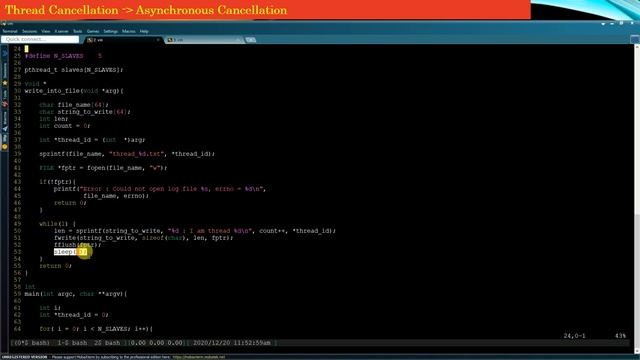Image resolution: width=640 pixels, height=360 pixels.
Task: Click the 'FILE *fptr = fopen' line
Action: click(x=103, y=168)
